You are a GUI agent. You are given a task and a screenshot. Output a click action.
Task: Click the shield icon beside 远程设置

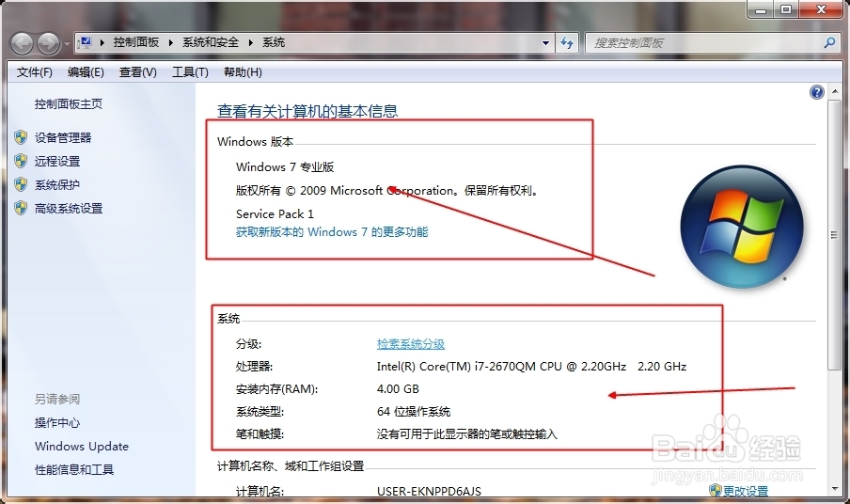pos(21,161)
